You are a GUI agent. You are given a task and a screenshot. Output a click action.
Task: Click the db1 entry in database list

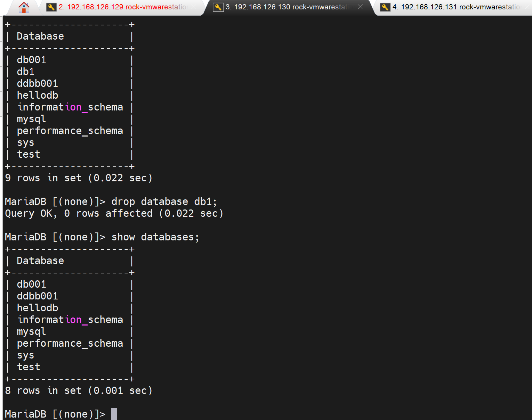[x=26, y=72]
